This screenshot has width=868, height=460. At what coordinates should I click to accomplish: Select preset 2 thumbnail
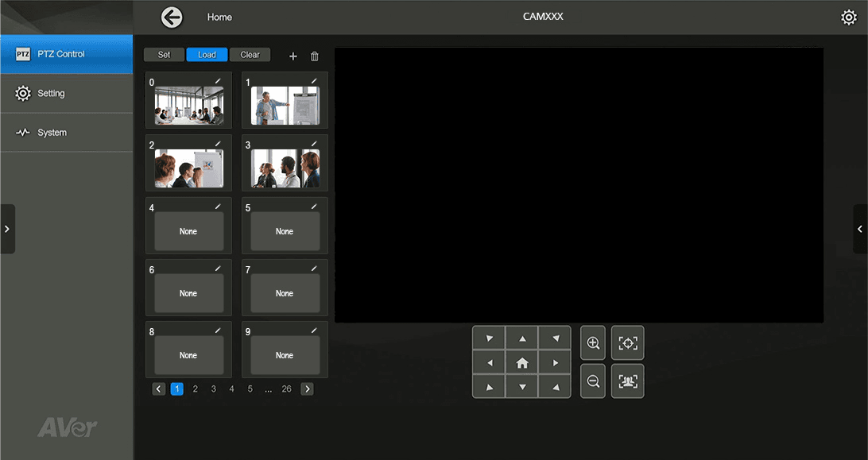tap(188, 168)
